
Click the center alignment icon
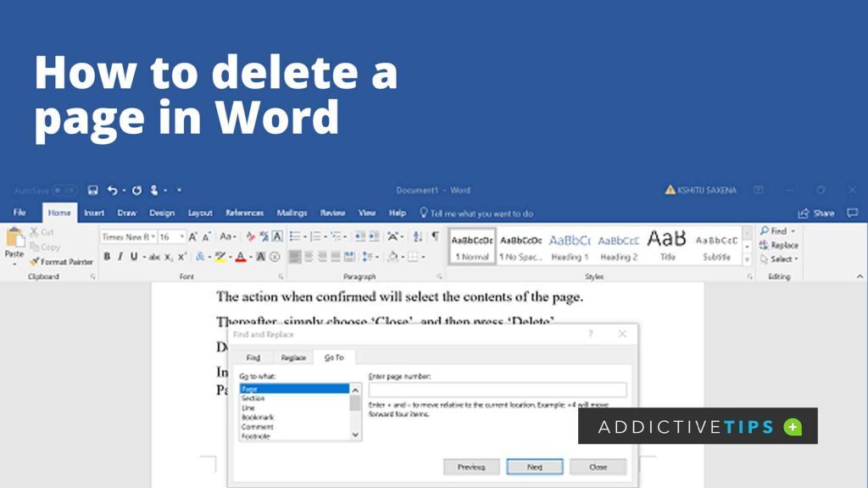[x=308, y=257]
